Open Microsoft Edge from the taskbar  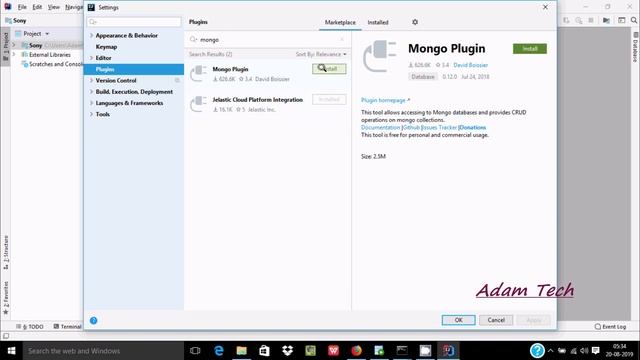[x=219, y=351]
